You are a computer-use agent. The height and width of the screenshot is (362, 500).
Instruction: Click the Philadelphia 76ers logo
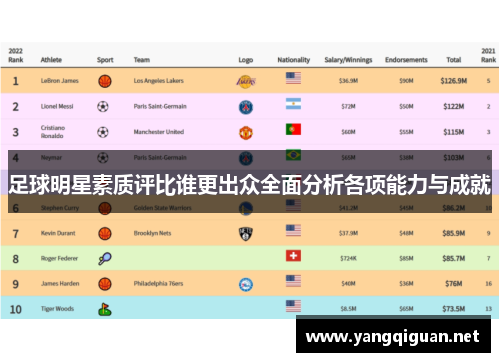(246, 284)
